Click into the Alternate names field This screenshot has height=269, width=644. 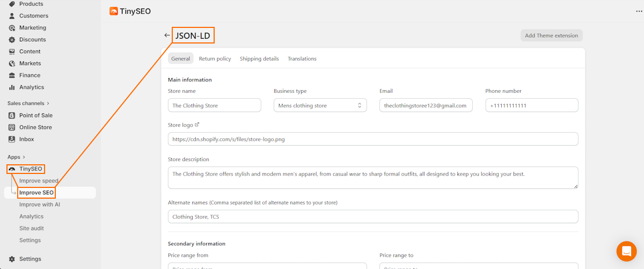point(372,216)
